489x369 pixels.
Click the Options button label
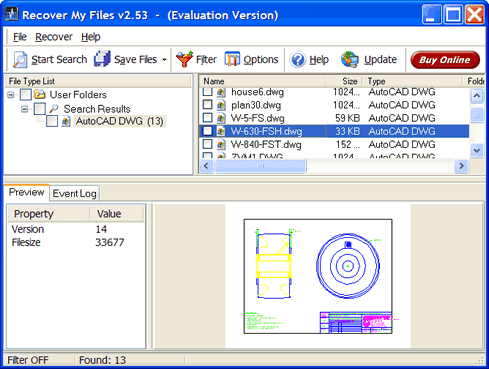click(261, 60)
